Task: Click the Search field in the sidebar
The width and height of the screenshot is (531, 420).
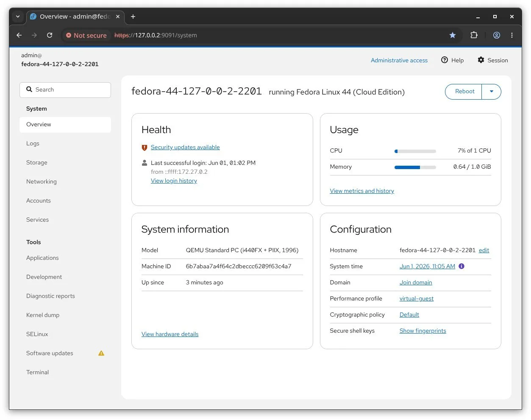Action: pyautogui.click(x=65, y=90)
